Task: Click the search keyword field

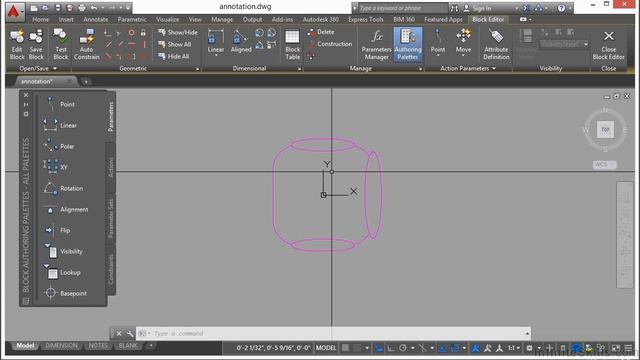Action: (402, 8)
